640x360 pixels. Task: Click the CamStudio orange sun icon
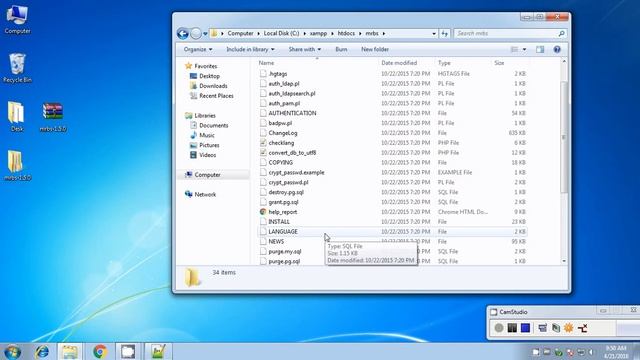(569, 328)
